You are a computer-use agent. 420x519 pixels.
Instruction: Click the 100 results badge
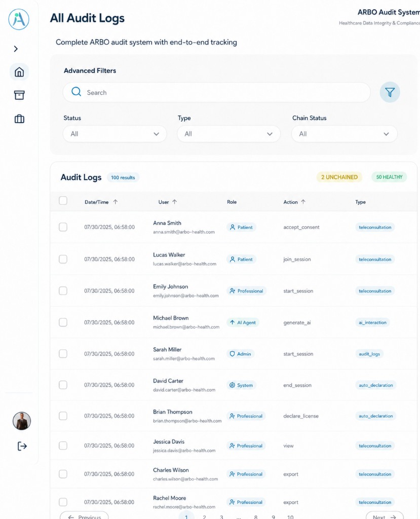[x=123, y=177]
